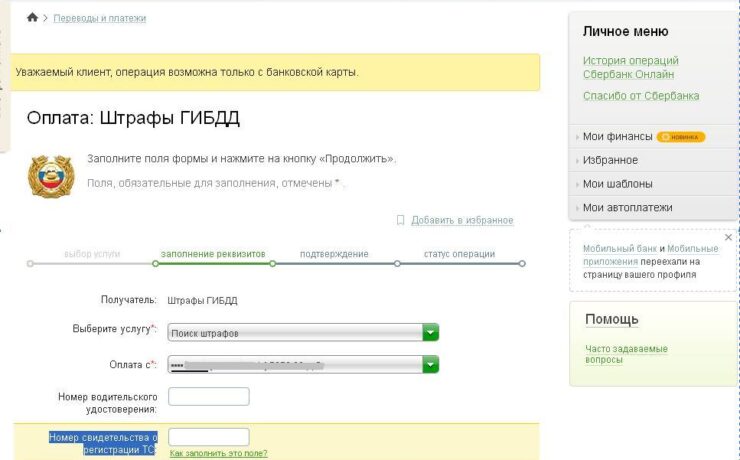Image resolution: width=740 pixels, height=460 pixels.
Task: Click the ГИБДД emblem logo
Action: coord(51,176)
